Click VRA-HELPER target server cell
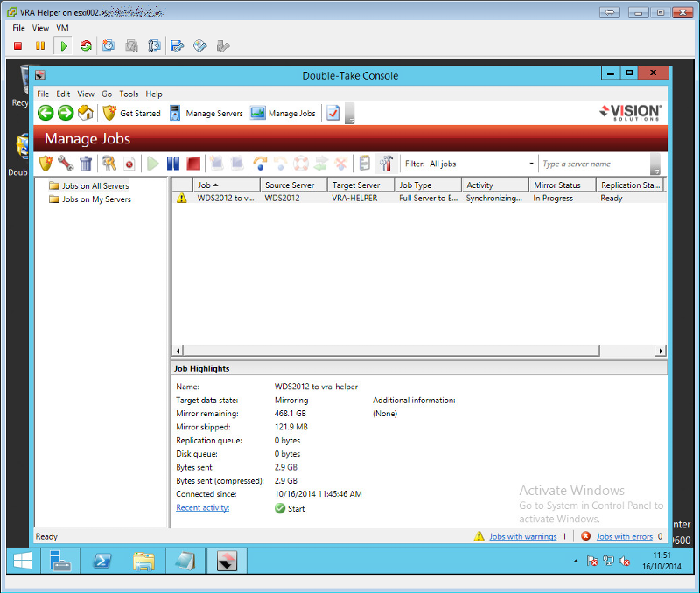This screenshot has height=593, width=700. [354, 198]
